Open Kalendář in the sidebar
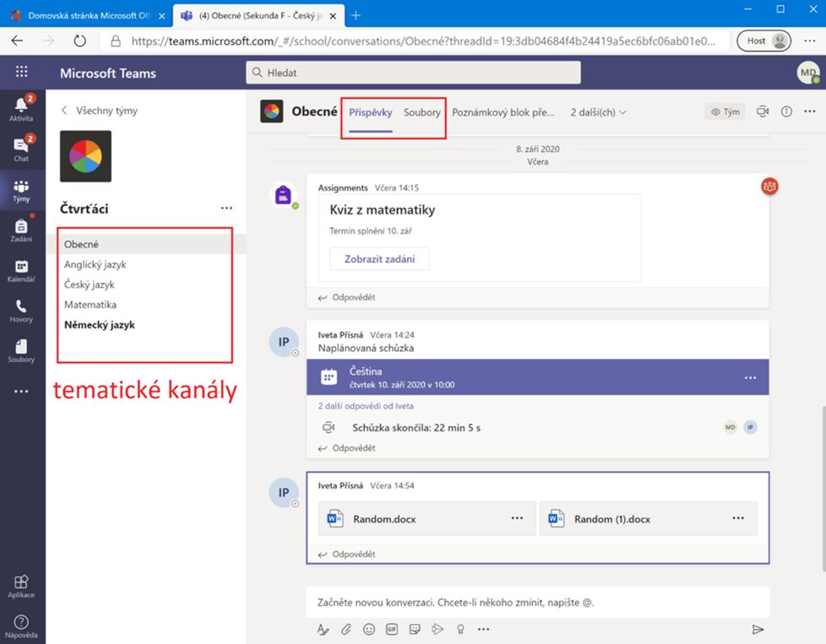 point(21,268)
